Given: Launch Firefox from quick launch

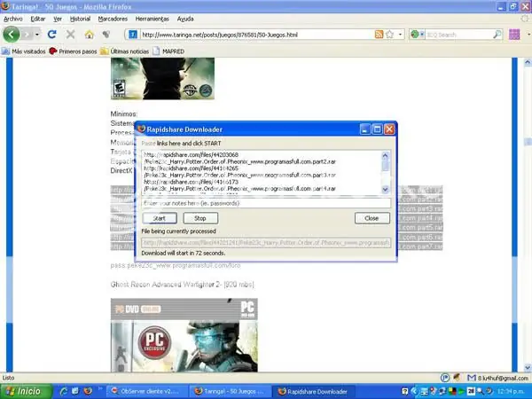Looking at the screenshot, I should (88, 391).
